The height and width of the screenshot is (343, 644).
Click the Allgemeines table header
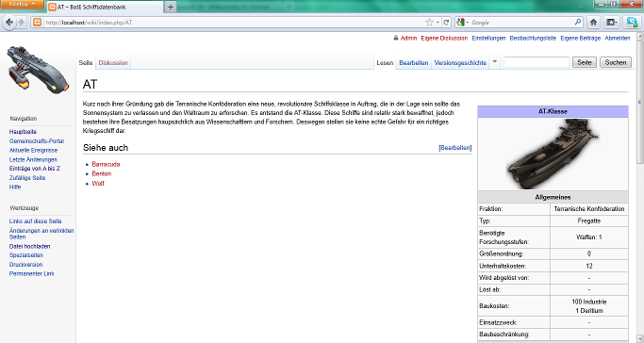[553, 197]
